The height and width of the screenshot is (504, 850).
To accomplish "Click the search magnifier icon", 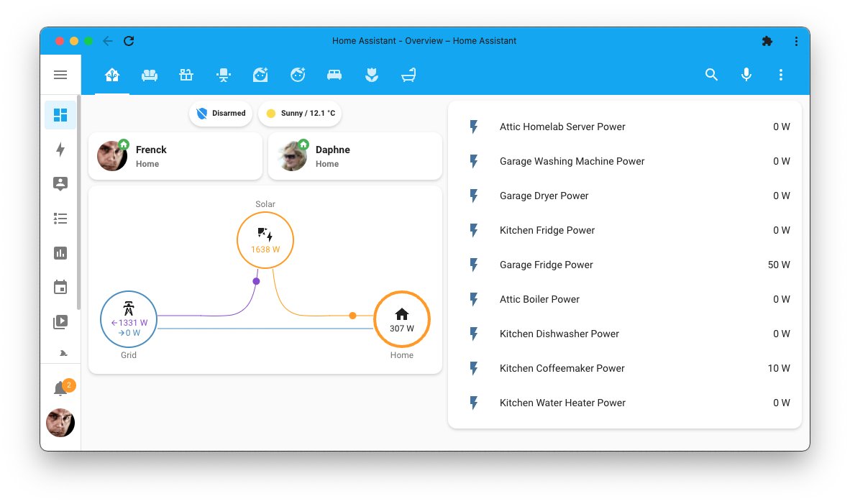I will point(711,75).
